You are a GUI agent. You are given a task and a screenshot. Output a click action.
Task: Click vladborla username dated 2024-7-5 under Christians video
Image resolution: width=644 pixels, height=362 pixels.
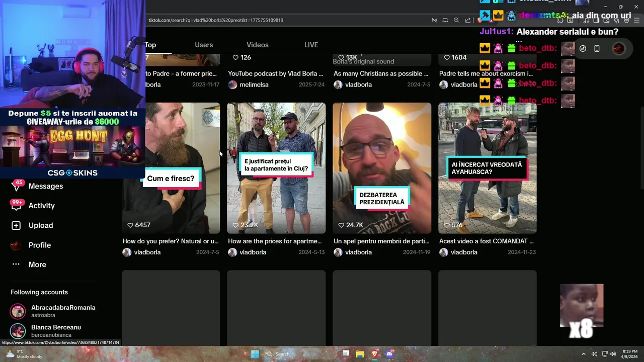click(x=358, y=84)
